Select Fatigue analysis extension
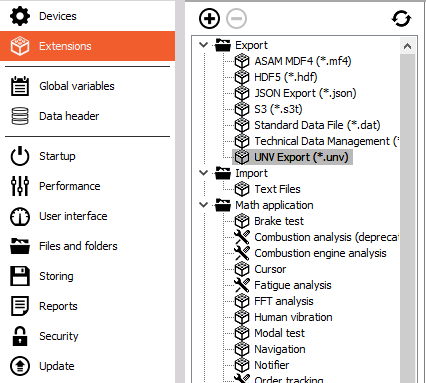 click(293, 285)
